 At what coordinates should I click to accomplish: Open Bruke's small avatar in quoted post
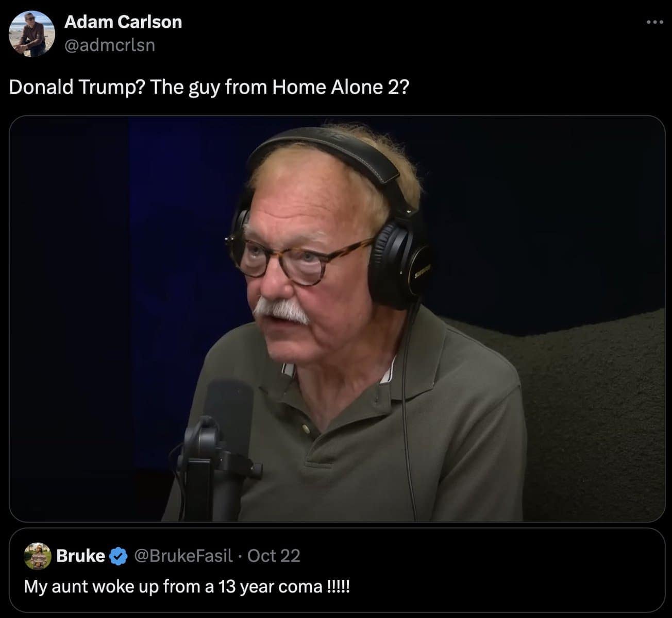click(x=38, y=556)
